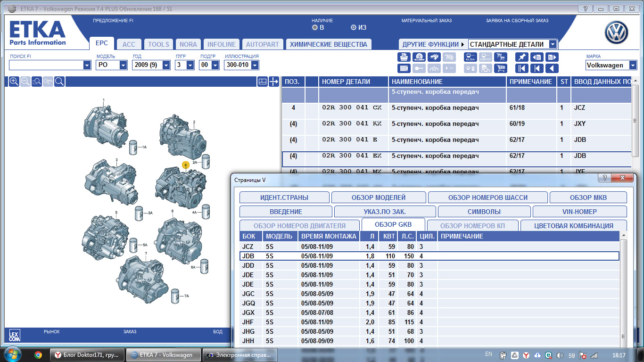Select the 'В' availability radio button
The image size is (644, 362).
(x=315, y=27)
